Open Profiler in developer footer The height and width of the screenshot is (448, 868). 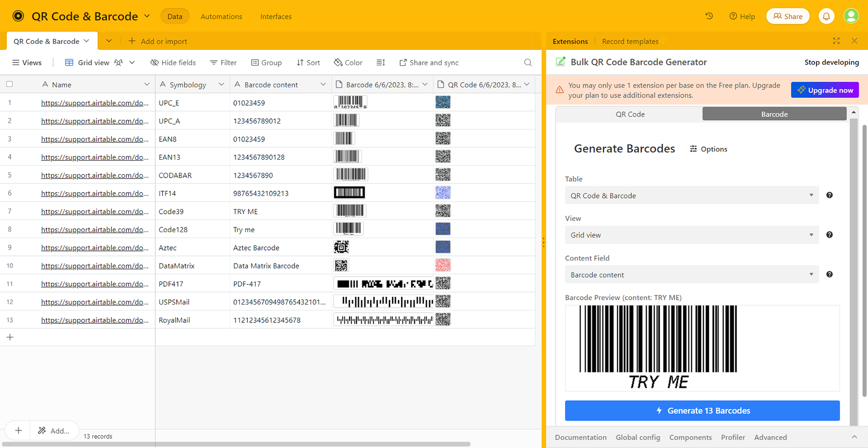coord(733,437)
